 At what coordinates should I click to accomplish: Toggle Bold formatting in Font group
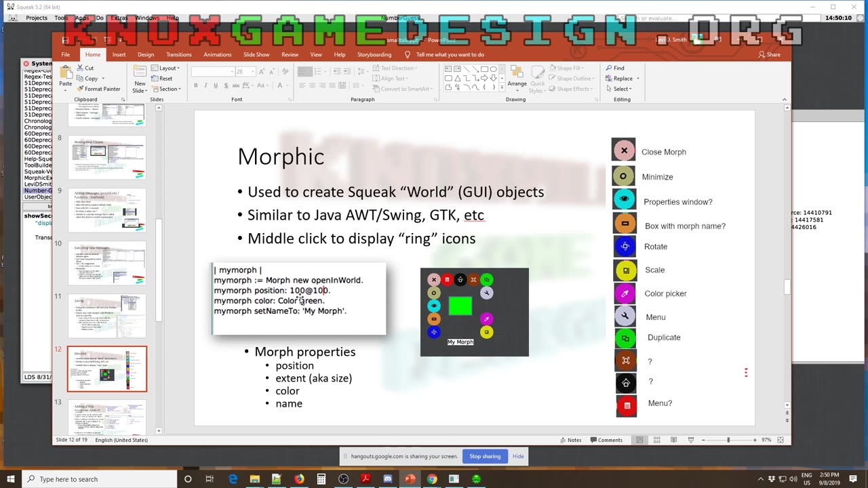(x=196, y=85)
